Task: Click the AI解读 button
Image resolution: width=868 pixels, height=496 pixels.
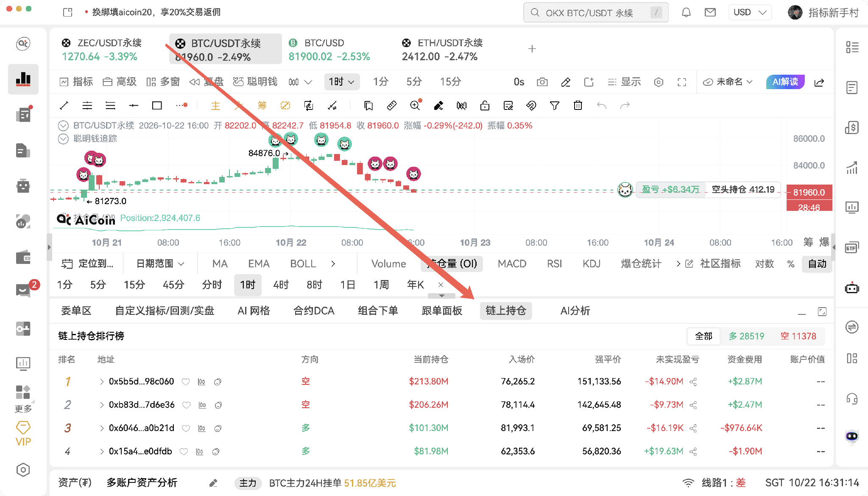Action: click(x=785, y=82)
